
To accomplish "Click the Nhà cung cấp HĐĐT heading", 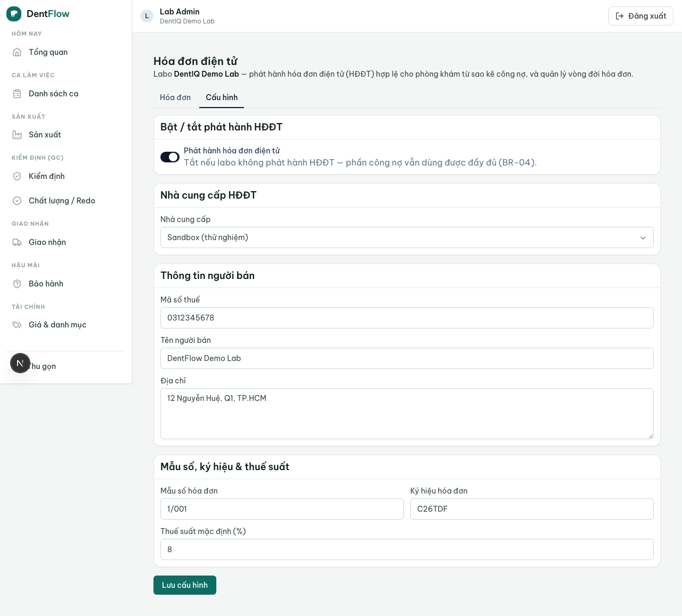I will [208, 195].
